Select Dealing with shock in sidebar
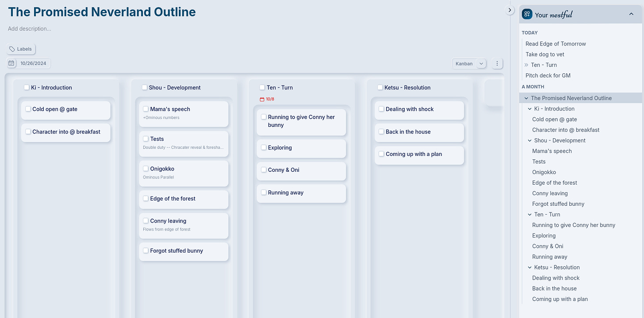Screen dimensions: 644x318 click(x=556, y=278)
